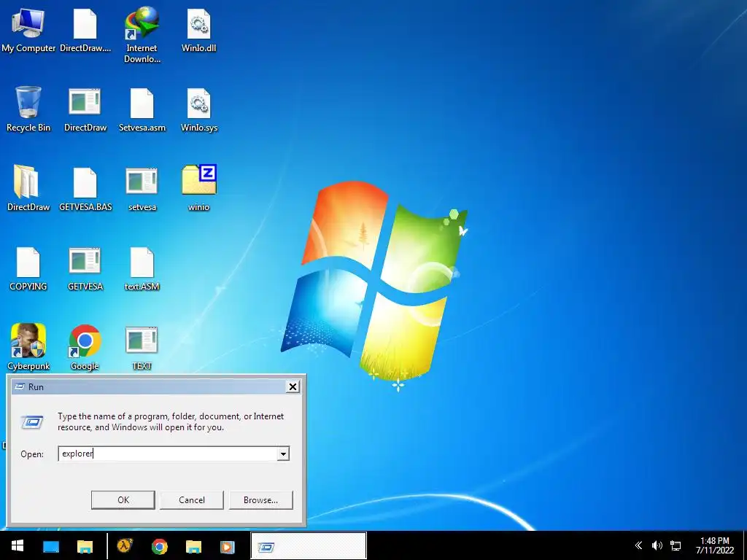Select the DirectDraw application icon
The image size is (747, 560).
pyautogui.click(x=85, y=109)
